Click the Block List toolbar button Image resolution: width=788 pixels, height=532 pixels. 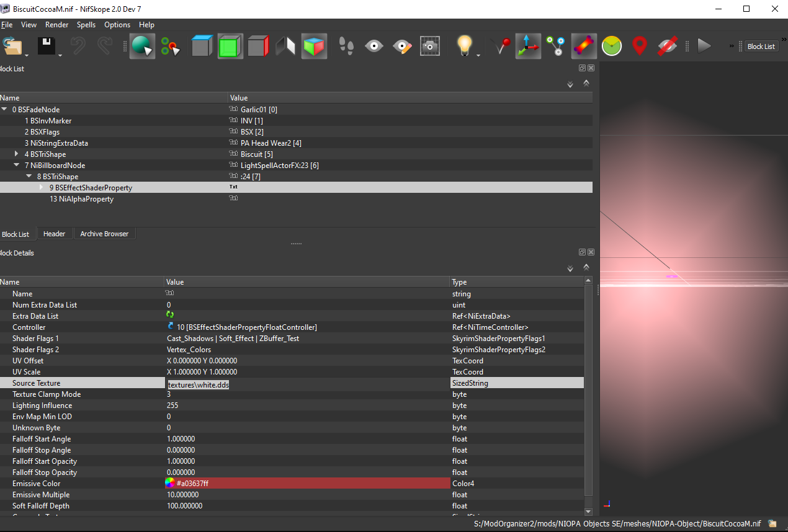pos(761,47)
